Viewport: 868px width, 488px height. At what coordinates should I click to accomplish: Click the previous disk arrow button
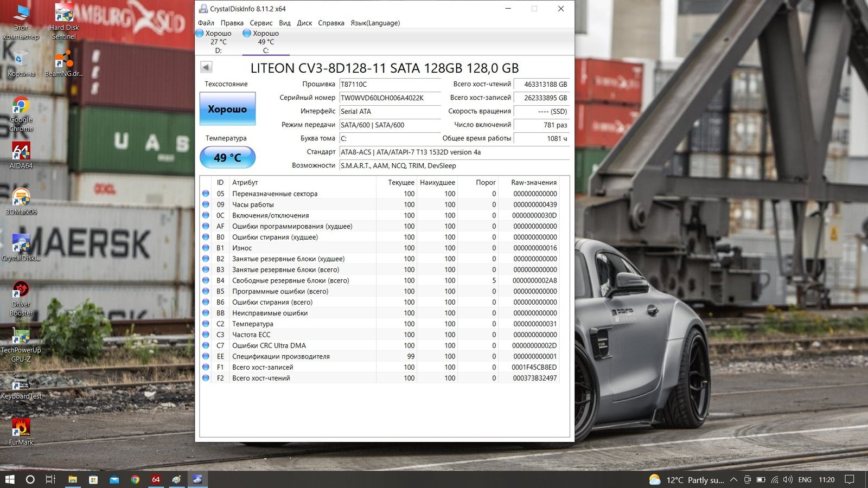click(x=206, y=67)
